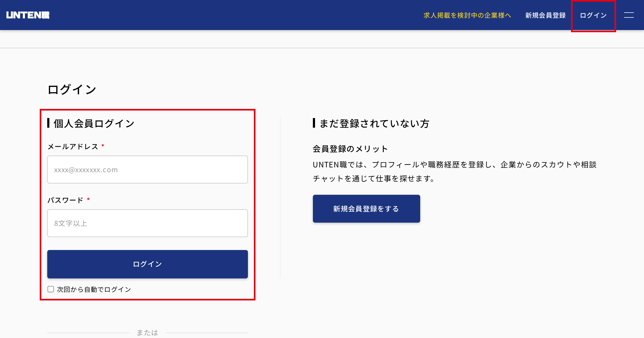Viewport: 644px width, 338px height.
Task: Click the blue ログイン submit button
Action: tap(148, 264)
